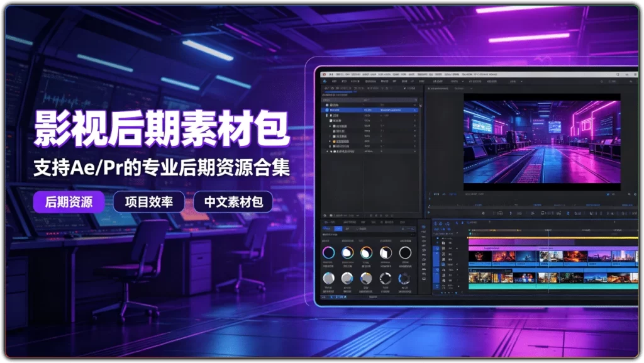Choose the white page-shaped effect preset
This screenshot has width=644, height=363.
(x=386, y=252)
